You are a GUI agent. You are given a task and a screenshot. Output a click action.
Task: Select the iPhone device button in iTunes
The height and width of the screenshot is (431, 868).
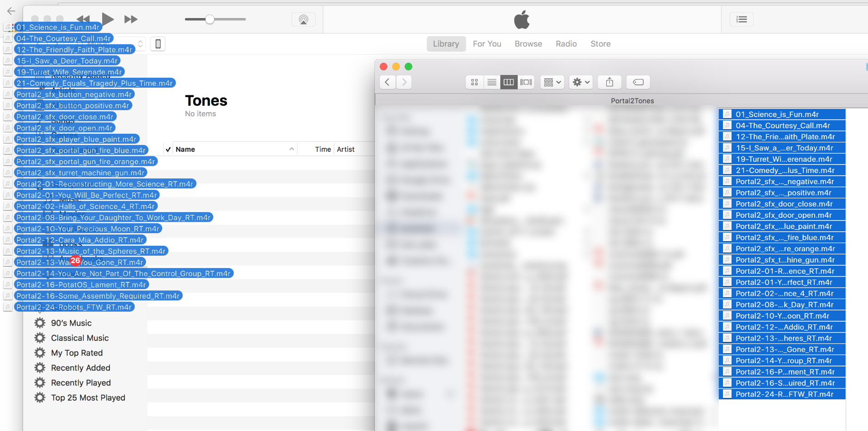click(x=158, y=44)
